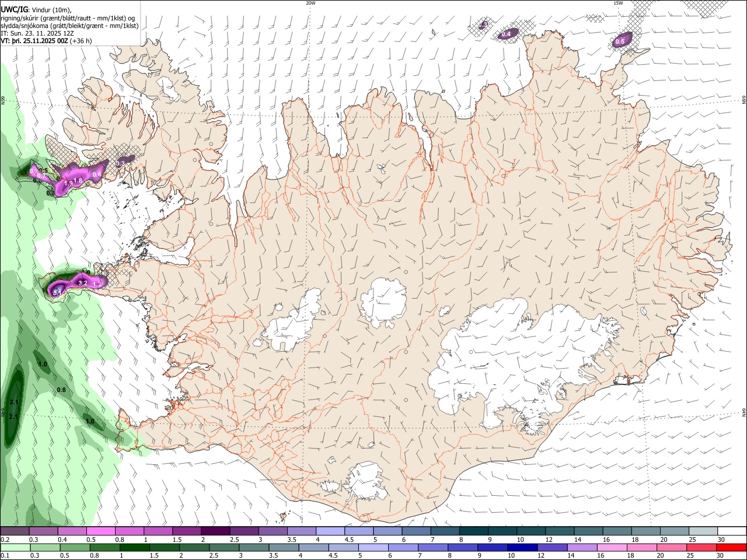Click the 0.2 label on the upper legend
Screen dimensions: 747x560
click(5, 540)
